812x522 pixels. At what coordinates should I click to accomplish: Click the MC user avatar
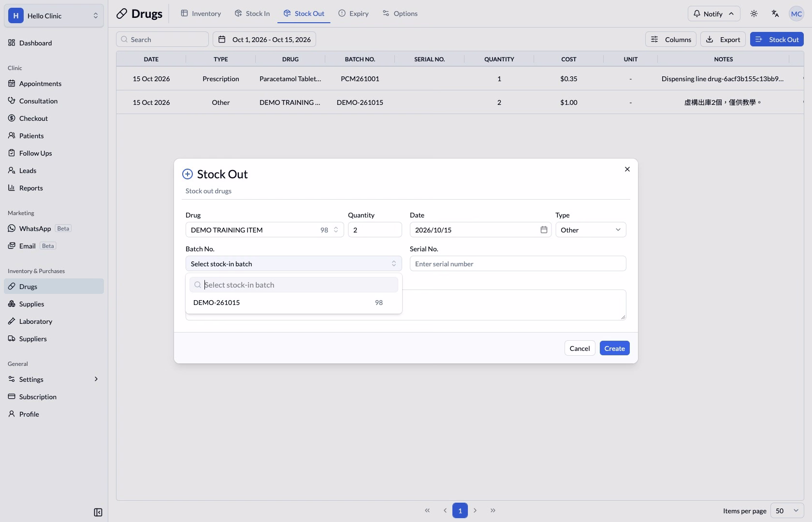coord(796,14)
